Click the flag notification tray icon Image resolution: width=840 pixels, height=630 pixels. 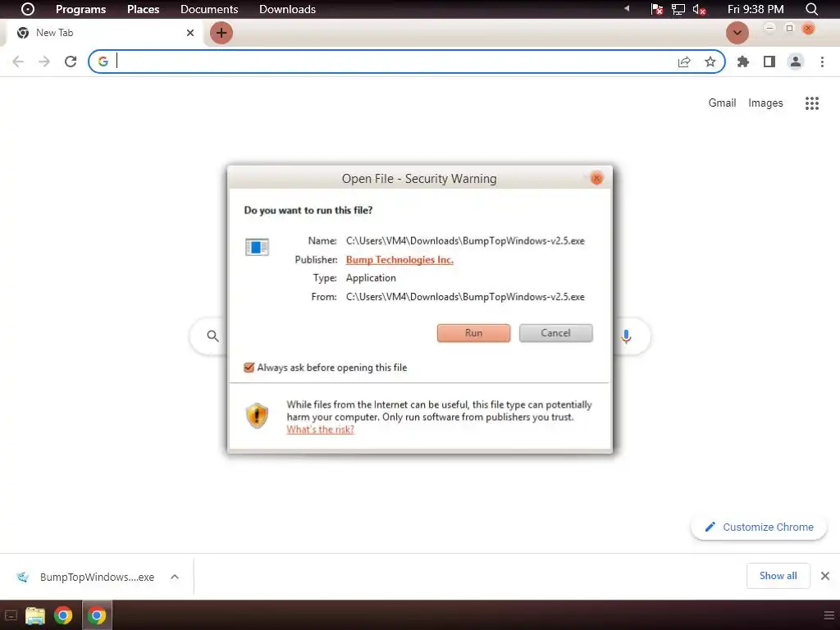657,9
